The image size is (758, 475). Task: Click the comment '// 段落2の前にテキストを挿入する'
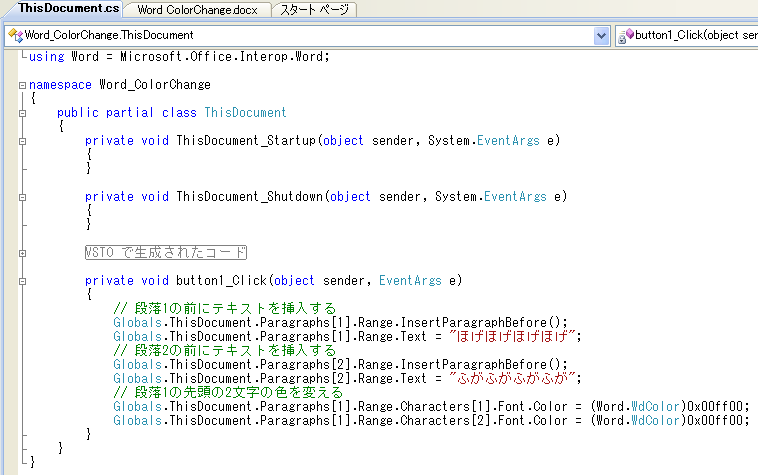[225, 350]
